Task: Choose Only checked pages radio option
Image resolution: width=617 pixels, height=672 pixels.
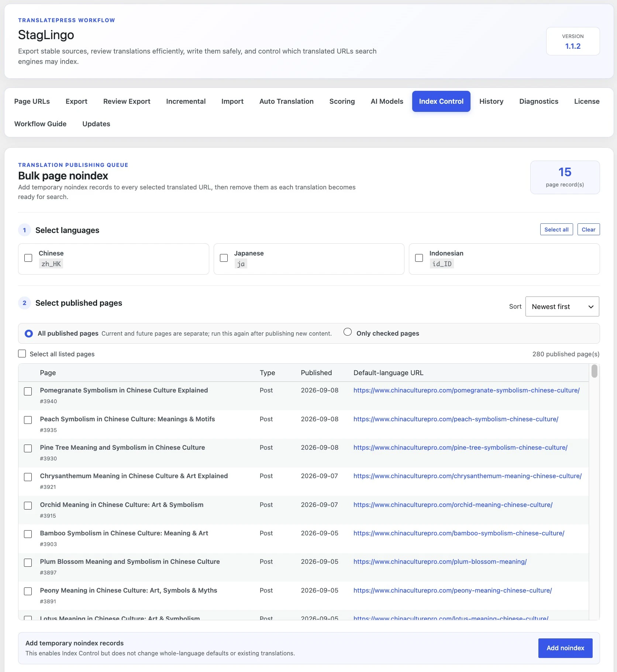Action: point(348,332)
